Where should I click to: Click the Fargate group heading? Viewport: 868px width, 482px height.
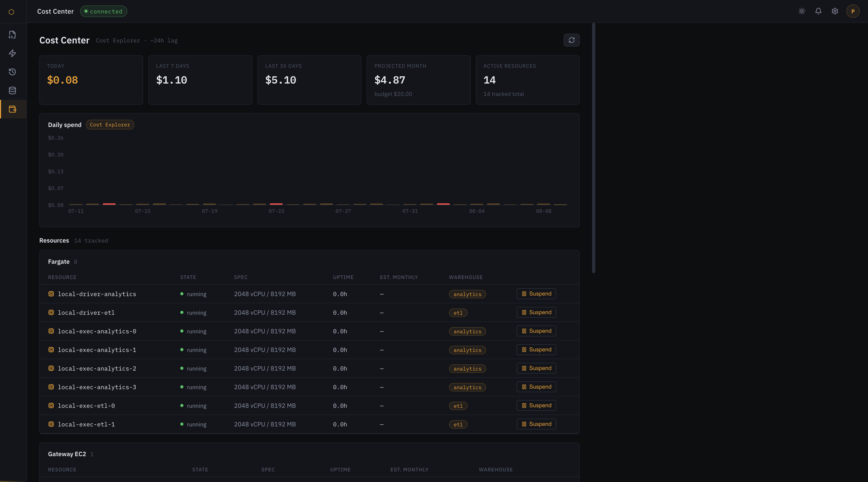[59, 262]
